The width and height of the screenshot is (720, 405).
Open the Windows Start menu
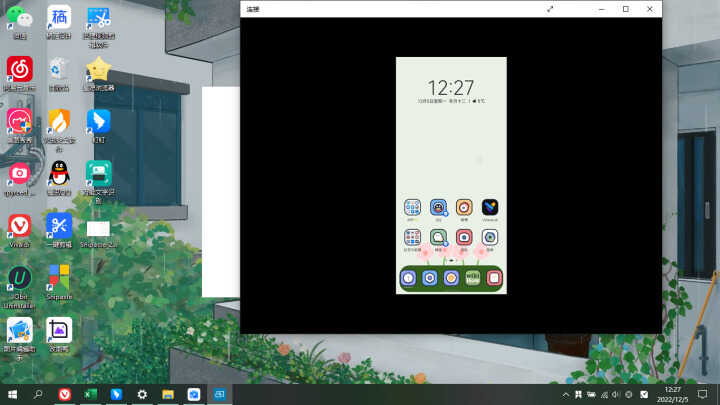[x=12, y=394]
